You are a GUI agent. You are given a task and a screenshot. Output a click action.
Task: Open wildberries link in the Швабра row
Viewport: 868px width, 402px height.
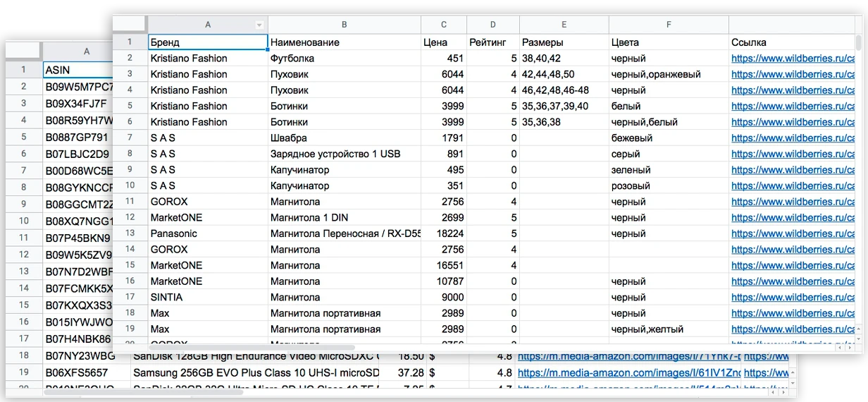click(x=793, y=138)
